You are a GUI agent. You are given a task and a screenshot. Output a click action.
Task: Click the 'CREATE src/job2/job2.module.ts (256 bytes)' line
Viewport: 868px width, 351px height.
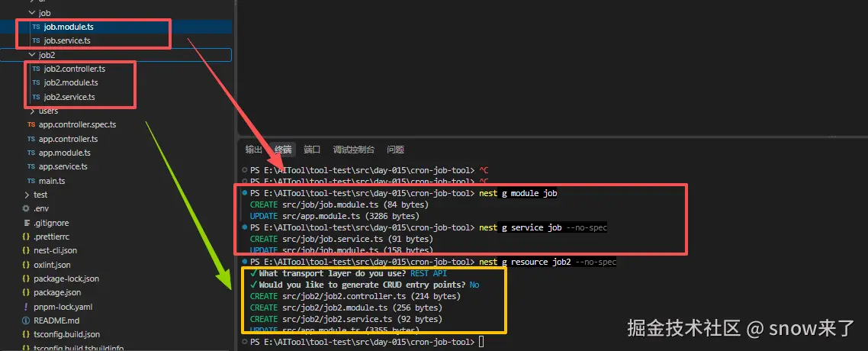click(x=346, y=308)
